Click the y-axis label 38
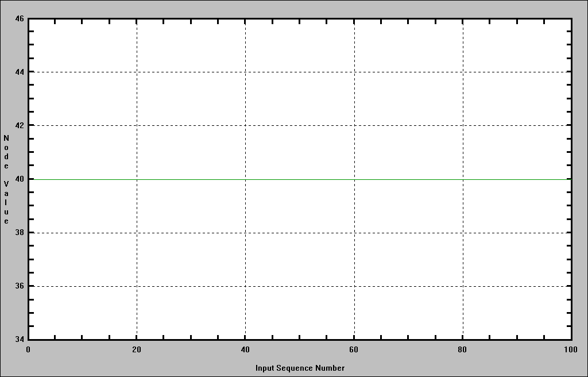 pos(19,232)
